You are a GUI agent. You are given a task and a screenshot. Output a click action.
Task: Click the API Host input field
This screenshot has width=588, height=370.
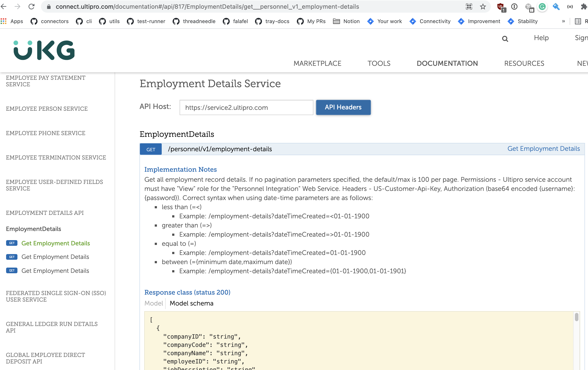click(246, 107)
